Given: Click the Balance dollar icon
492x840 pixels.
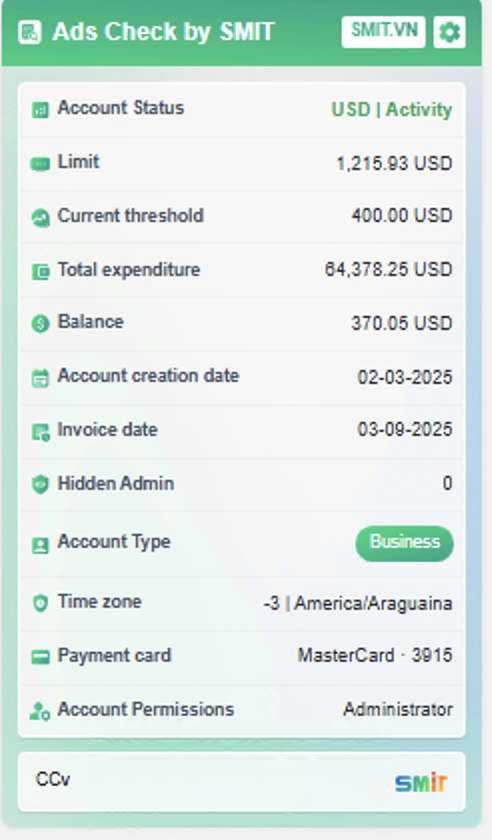Looking at the screenshot, I should [x=40, y=324].
